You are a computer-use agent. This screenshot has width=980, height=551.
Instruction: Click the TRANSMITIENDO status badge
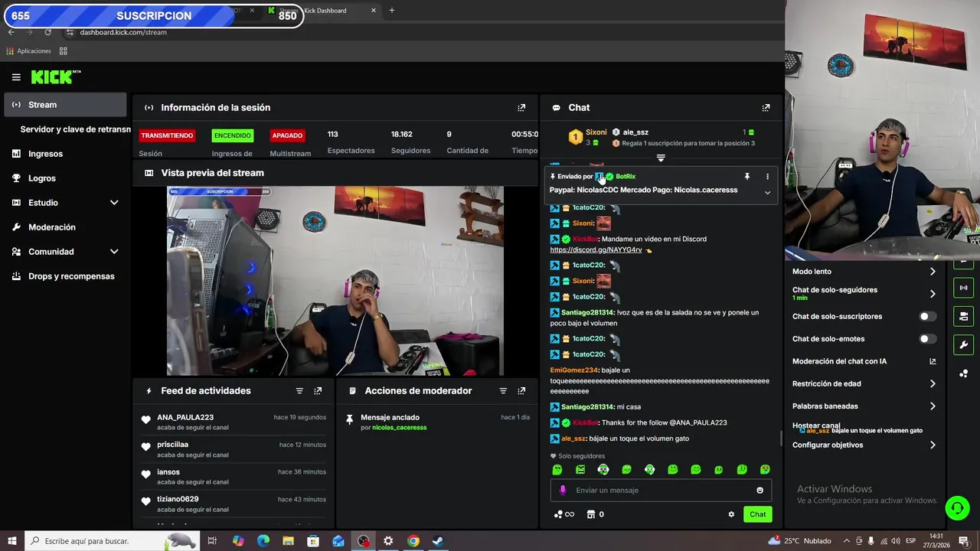pyautogui.click(x=167, y=135)
